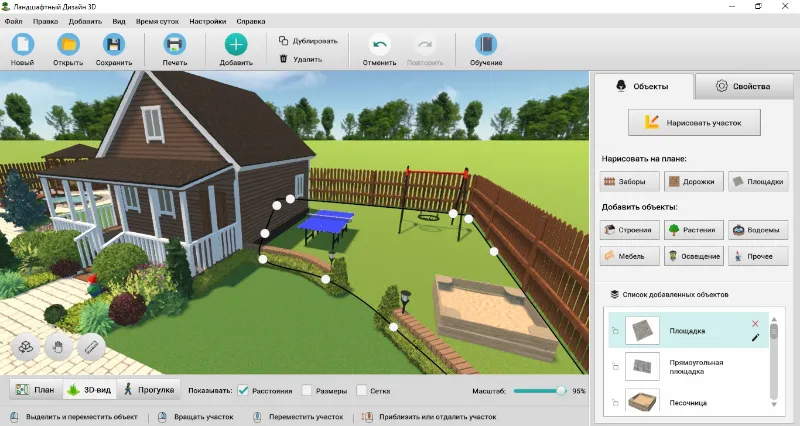Enable the Сетка checkbox
The width and height of the screenshot is (800, 426).
pyautogui.click(x=361, y=390)
